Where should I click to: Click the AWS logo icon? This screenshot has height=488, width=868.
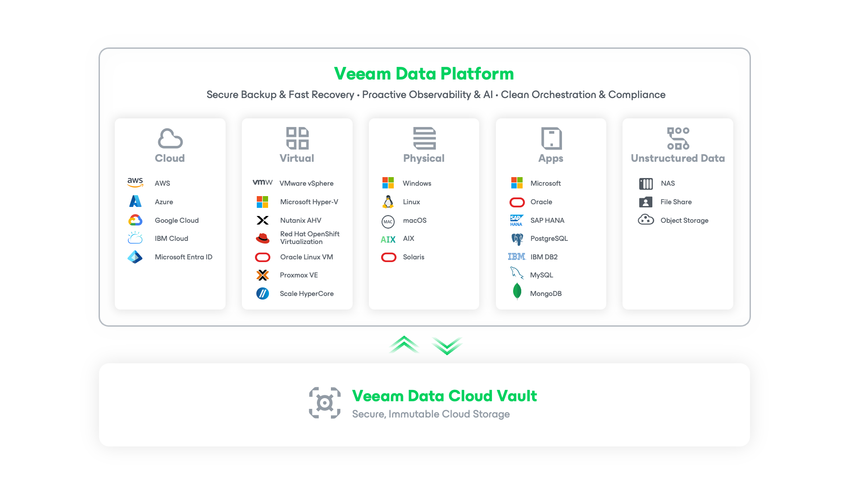[135, 183]
